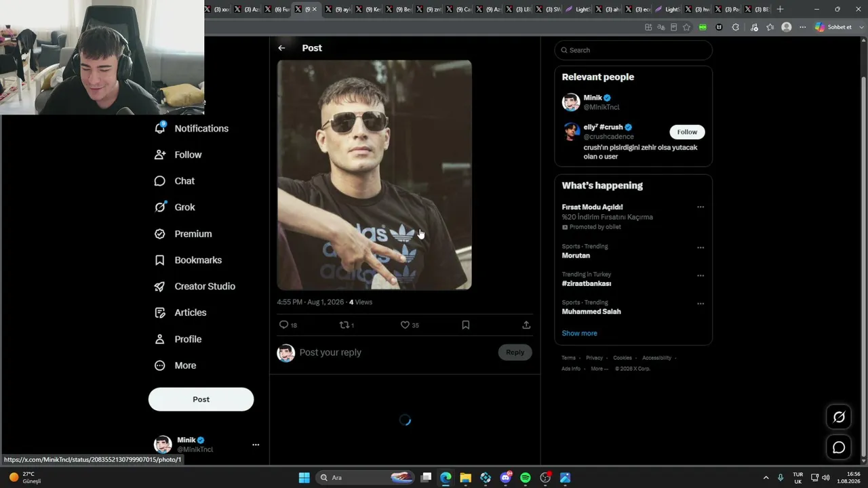Close the active browser tab
This screenshot has width=868, height=488.
tap(314, 9)
